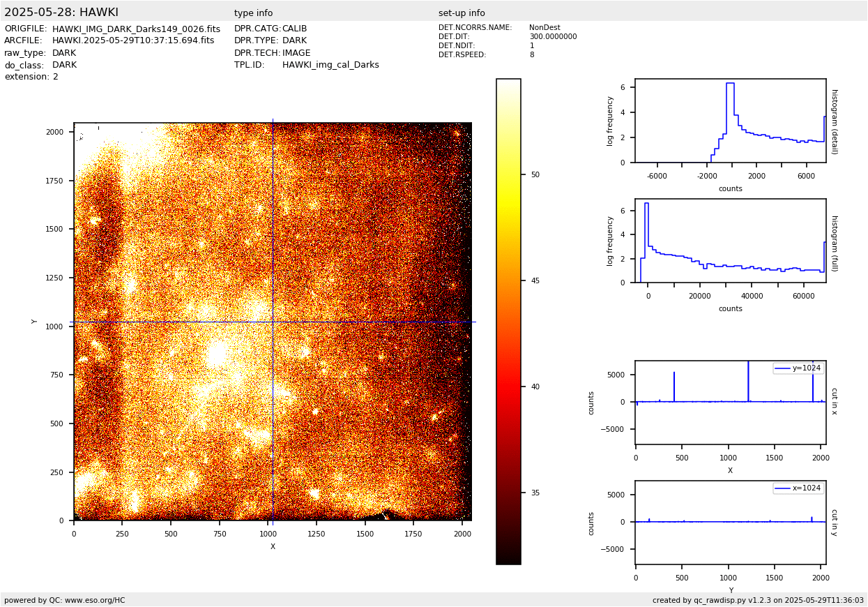The image size is (868, 607).
Task: Click the page title '2025-05-28: HAWKI'
Action: 61,13
